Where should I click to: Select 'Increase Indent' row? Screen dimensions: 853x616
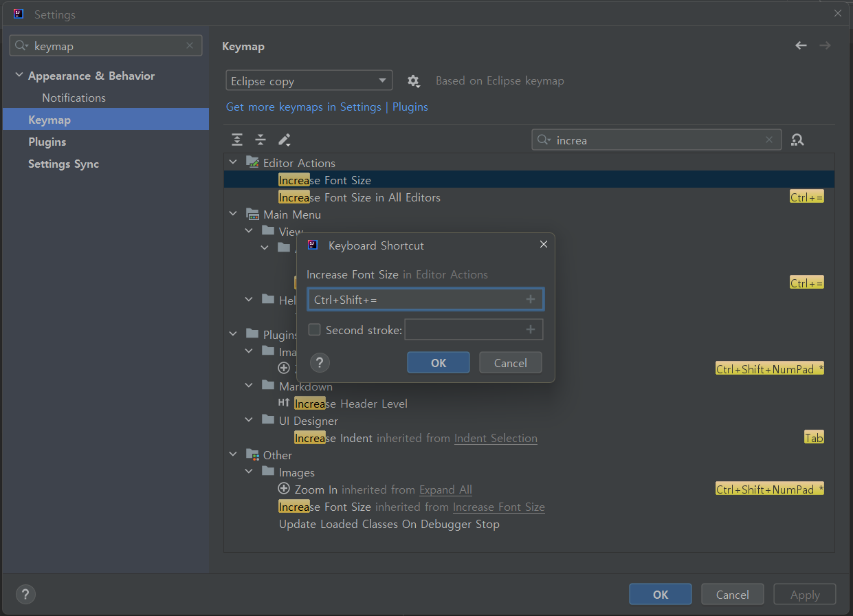tap(529, 438)
